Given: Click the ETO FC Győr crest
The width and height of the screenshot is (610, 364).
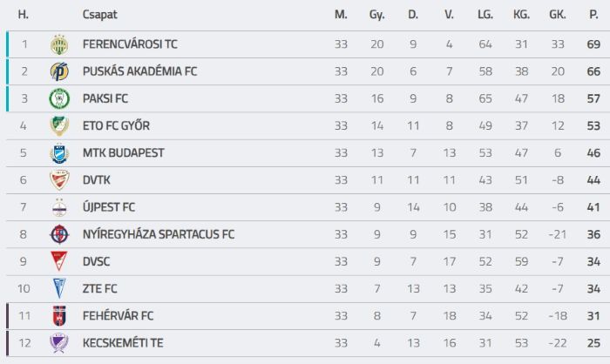Looking at the screenshot, I should (59, 126).
